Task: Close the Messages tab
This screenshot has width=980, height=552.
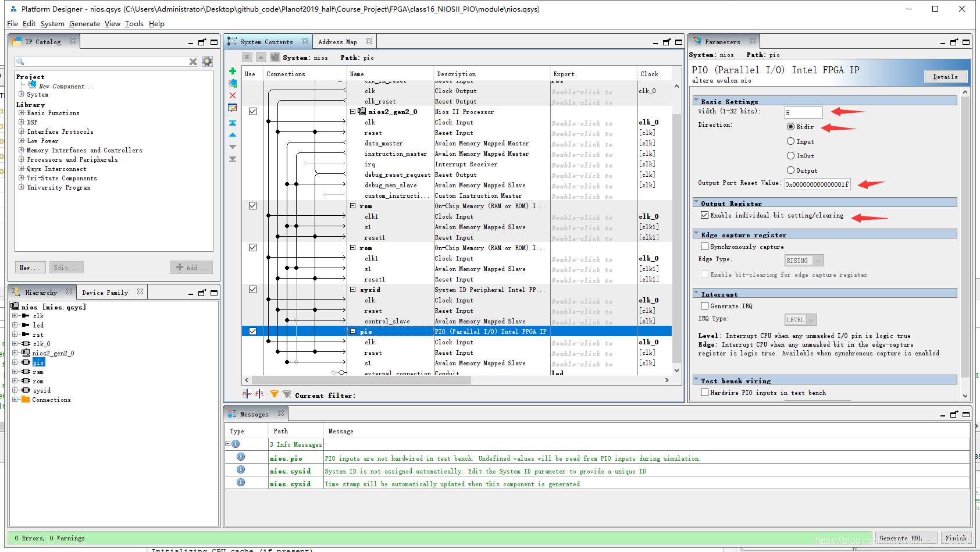Action: [x=281, y=414]
